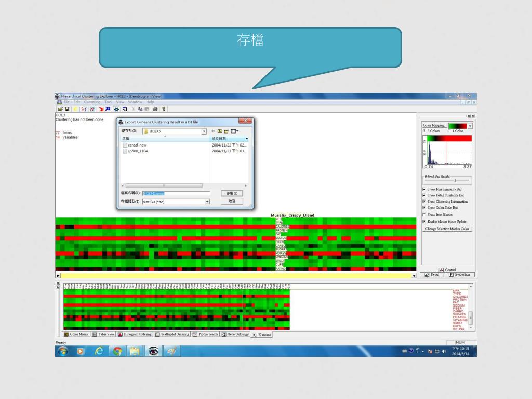Open the Clustering menu

tap(92, 102)
